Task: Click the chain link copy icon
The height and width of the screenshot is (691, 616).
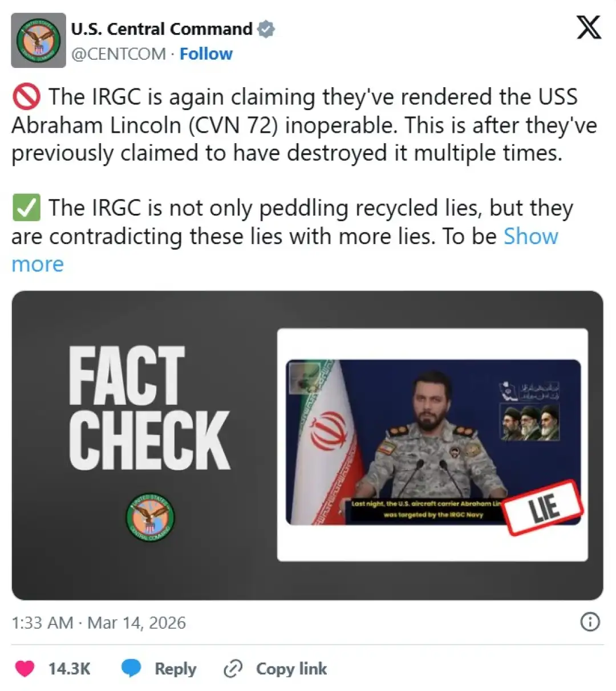Action: (x=233, y=668)
